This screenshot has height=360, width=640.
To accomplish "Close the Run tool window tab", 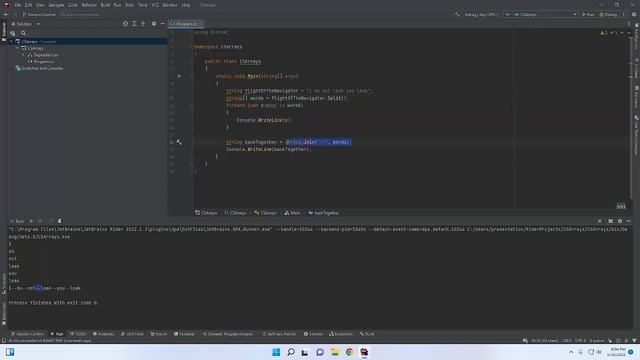I will [x=600, y=221].
